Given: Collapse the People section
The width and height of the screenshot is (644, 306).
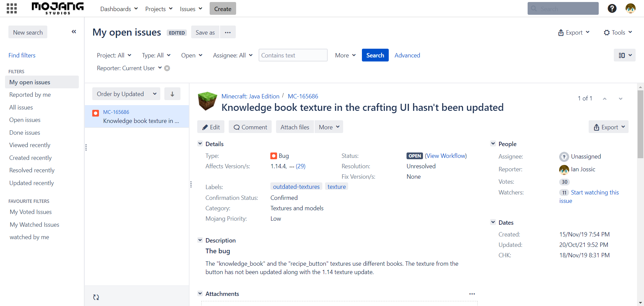Looking at the screenshot, I should click(493, 144).
